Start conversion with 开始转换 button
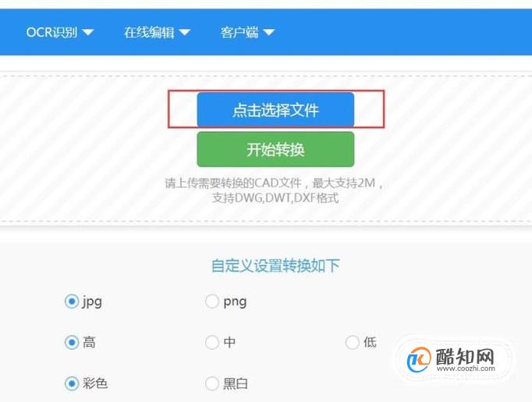This screenshot has width=532, height=402. [x=275, y=149]
